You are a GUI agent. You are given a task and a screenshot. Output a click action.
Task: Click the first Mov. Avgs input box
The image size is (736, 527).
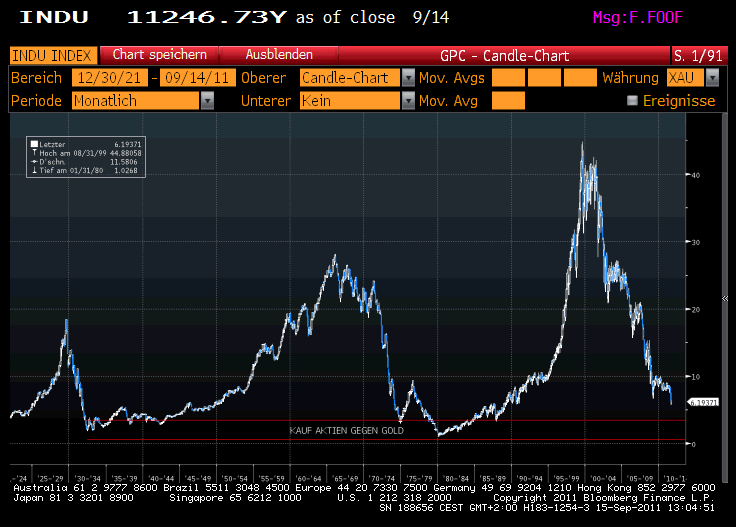(x=508, y=78)
